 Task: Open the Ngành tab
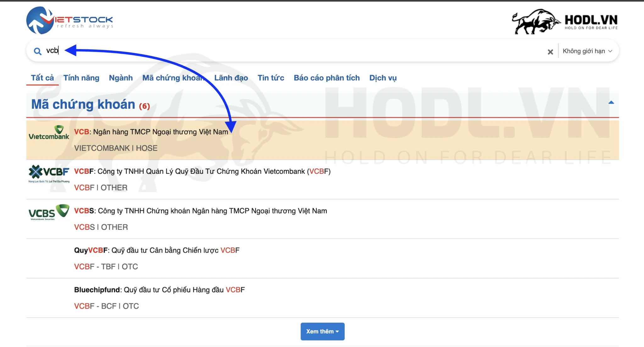121,78
